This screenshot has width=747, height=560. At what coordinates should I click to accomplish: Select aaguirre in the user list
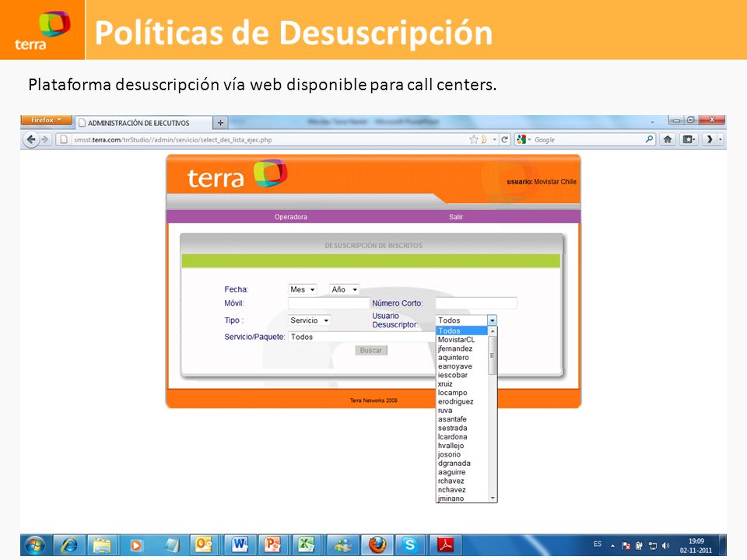click(x=462, y=472)
